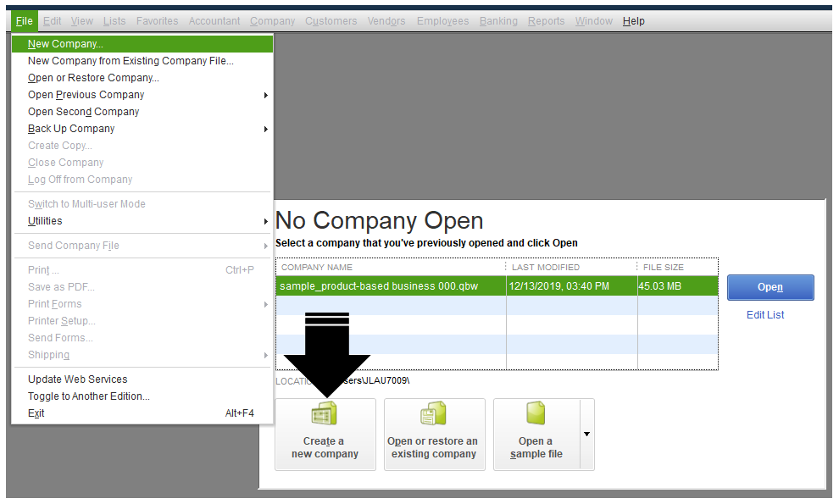
Task: Click the FILE SIZE column header
Action: pyautogui.click(x=663, y=268)
